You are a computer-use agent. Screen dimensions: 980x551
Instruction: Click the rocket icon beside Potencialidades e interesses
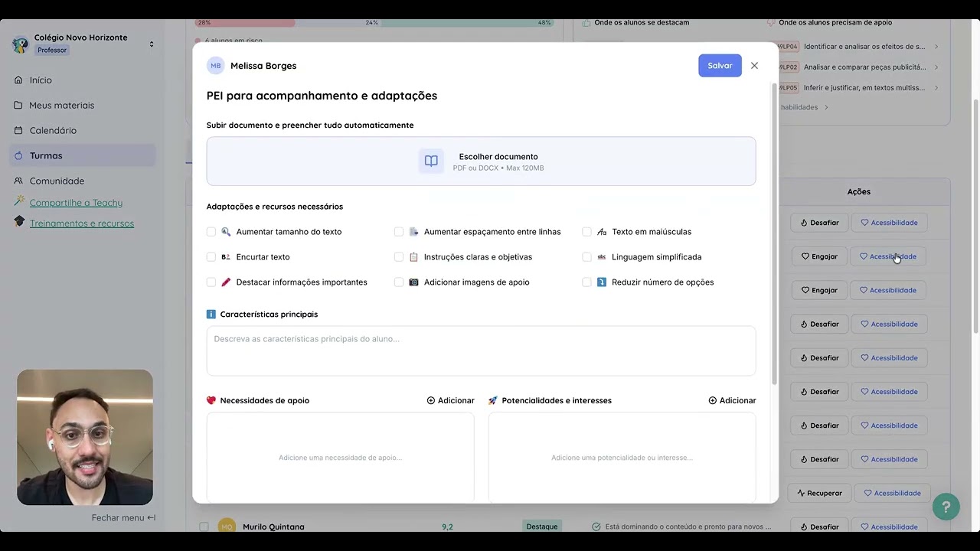pos(493,400)
